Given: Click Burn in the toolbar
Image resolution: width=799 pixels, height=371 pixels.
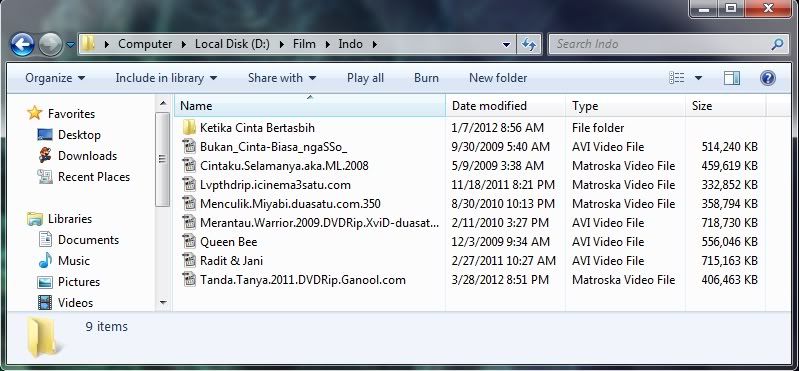Looking at the screenshot, I should [426, 78].
